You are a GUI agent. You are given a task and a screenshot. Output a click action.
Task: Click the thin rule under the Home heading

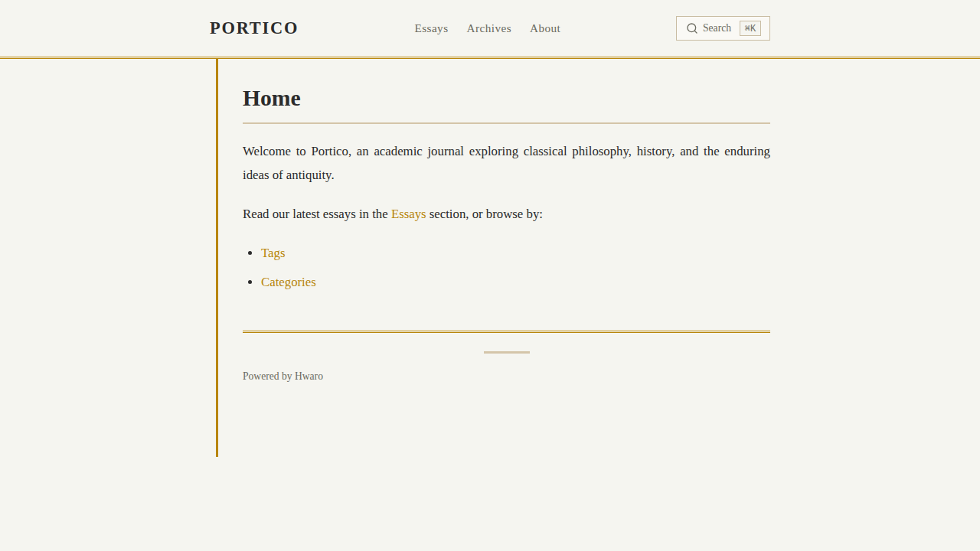(506, 122)
